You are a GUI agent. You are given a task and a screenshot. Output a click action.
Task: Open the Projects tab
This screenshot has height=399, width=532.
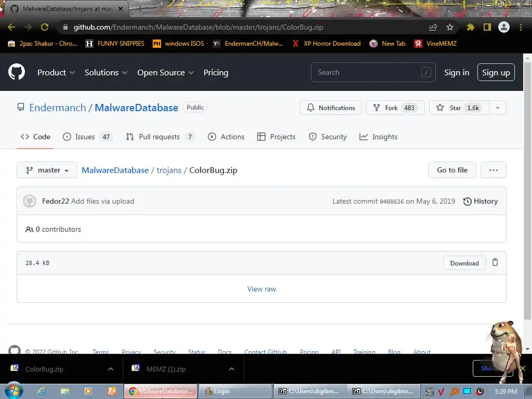276,137
